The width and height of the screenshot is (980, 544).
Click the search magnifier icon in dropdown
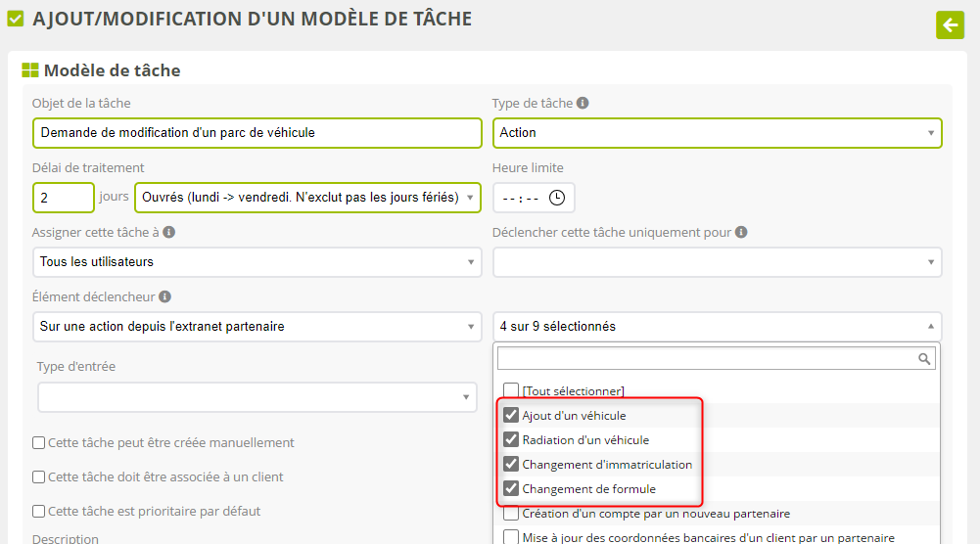pos(923,359)
